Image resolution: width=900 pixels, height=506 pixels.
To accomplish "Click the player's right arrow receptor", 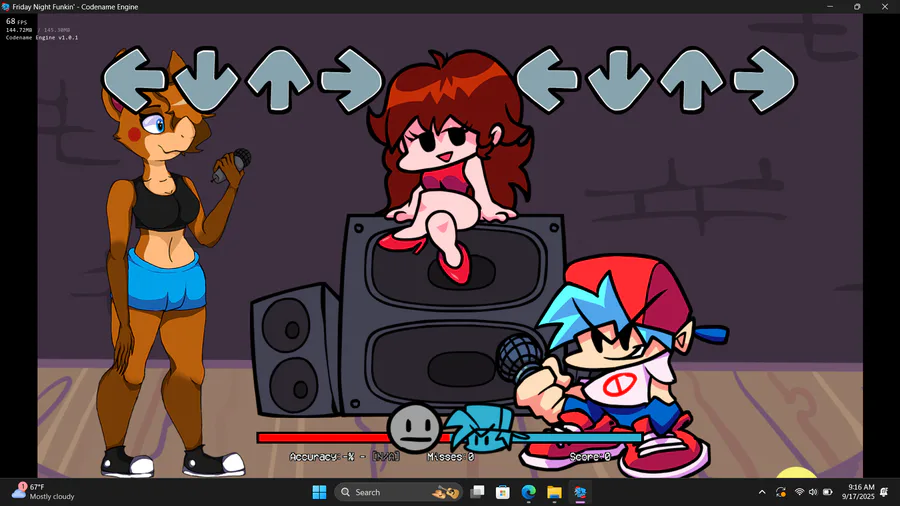I will (765, 80).
